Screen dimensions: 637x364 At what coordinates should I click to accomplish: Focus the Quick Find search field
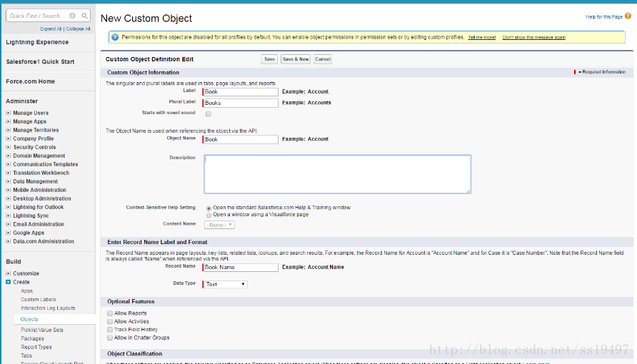pos(48,16)
